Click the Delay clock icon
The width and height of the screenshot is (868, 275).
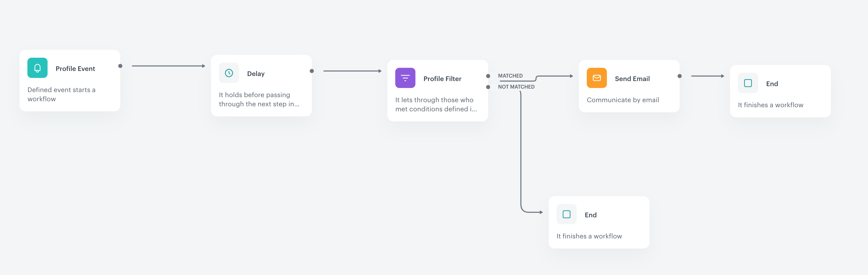[229, 73]
